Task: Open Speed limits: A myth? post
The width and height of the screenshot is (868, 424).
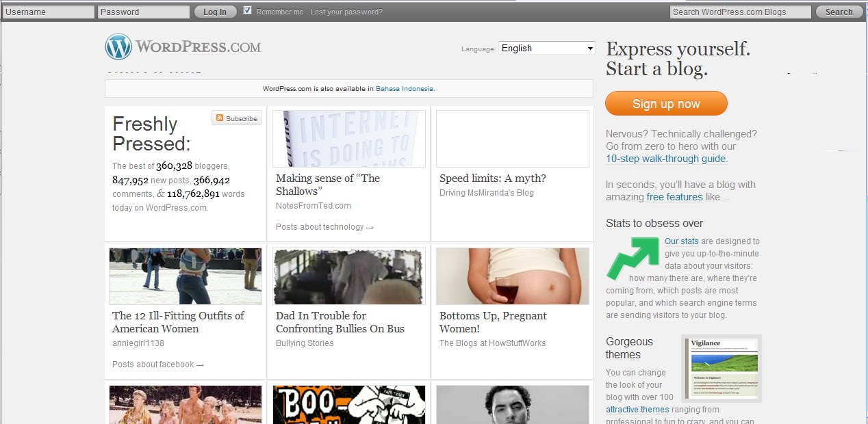Action: pos(493,178)
